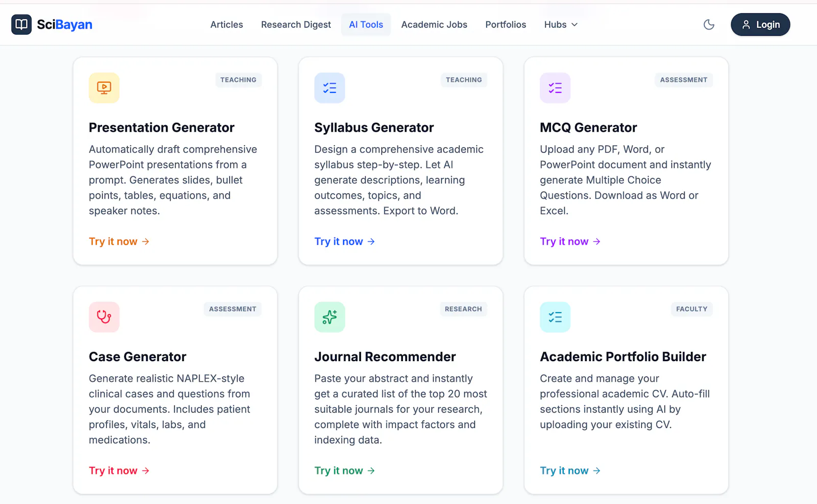Click the Academic Portfolio Builder icon

[x=555, y=317]
